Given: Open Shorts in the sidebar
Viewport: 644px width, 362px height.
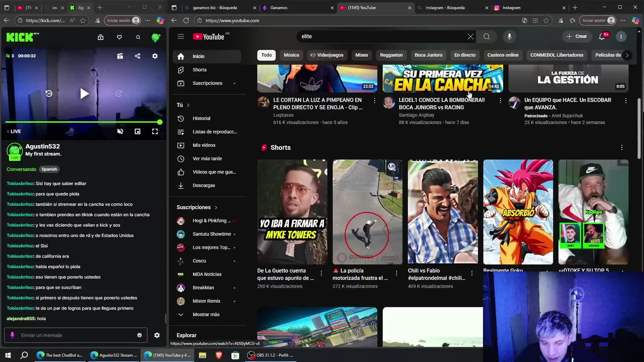Looking at the screenshot, I should pyautogui.click(x=208, y=70).
